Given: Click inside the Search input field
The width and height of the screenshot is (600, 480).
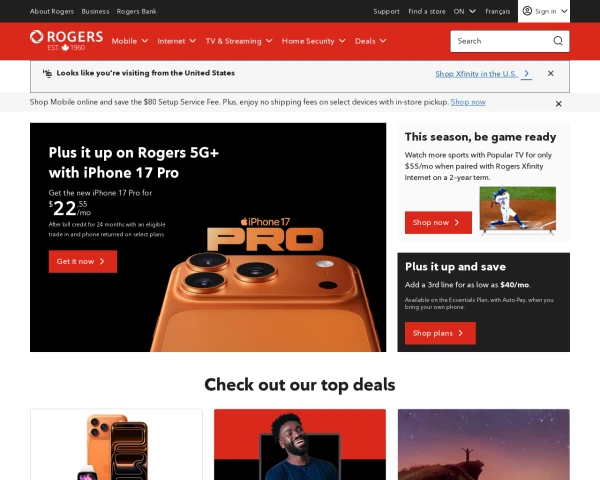Looking at the screenshot, I should (x=501, y=41).
